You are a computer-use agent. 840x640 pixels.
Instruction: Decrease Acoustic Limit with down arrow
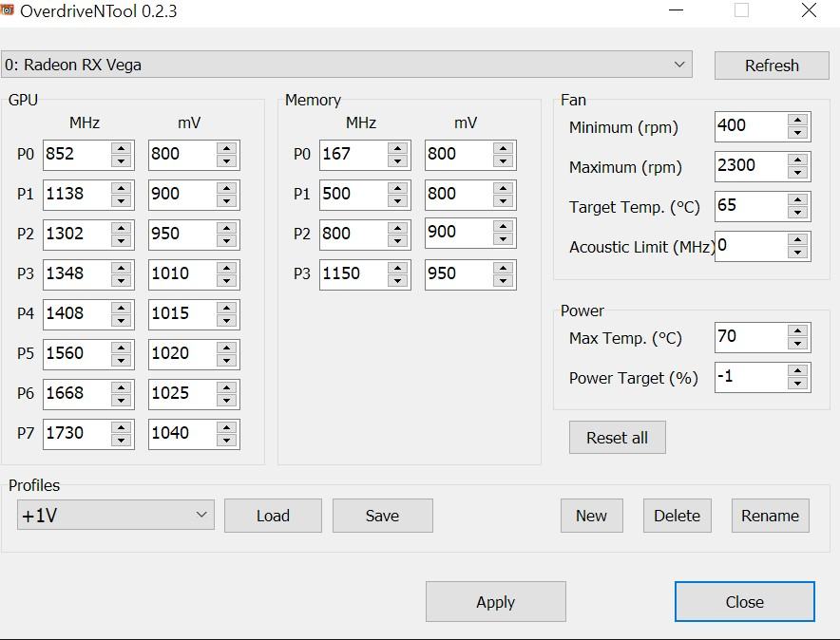(797, 252)
